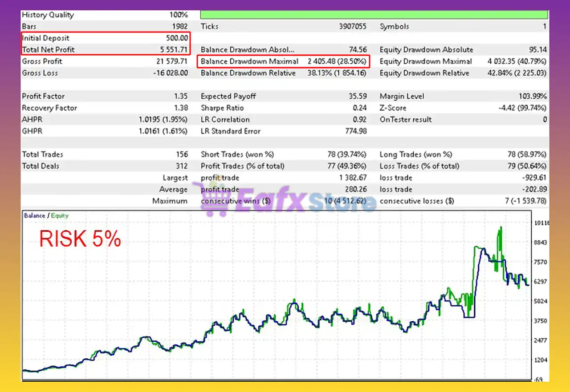The image size is (570, 392).
Task: Select the Ticks count 3907055
Action: click(352, 27)
